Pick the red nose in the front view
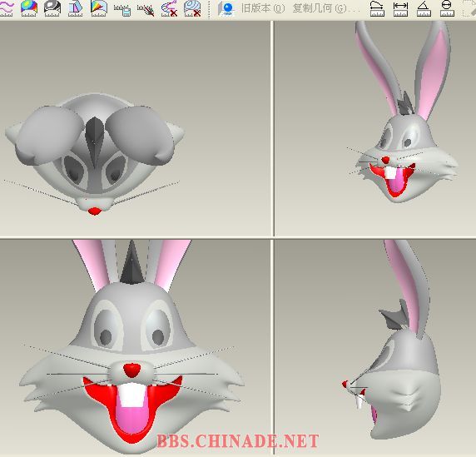 tap(132, 370)
